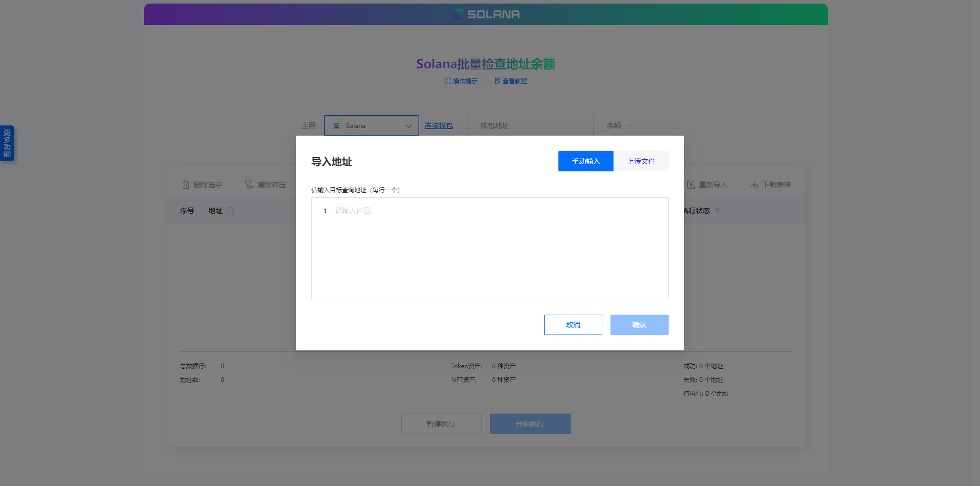Viewport: 980px width, 486px height.
Task: Click the 总数据行 label
Action: [x=193, y=366]
